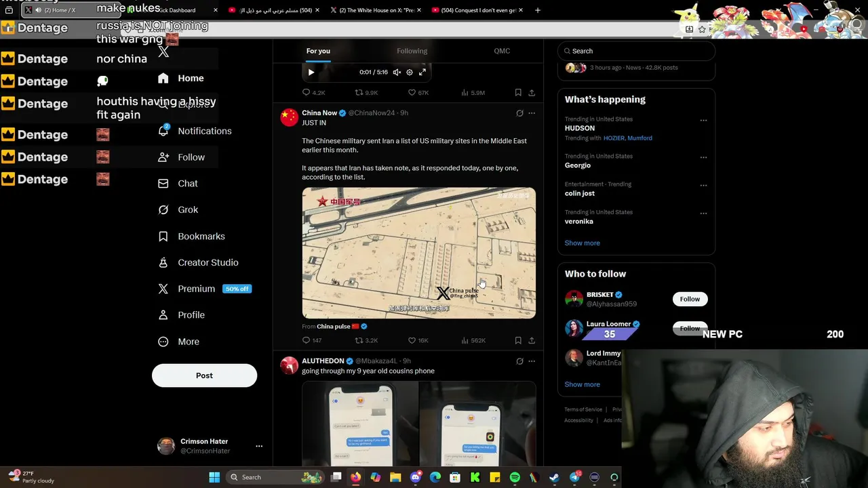Open Windows Start menu
The image size is (868, 488).
click(214, 477)
